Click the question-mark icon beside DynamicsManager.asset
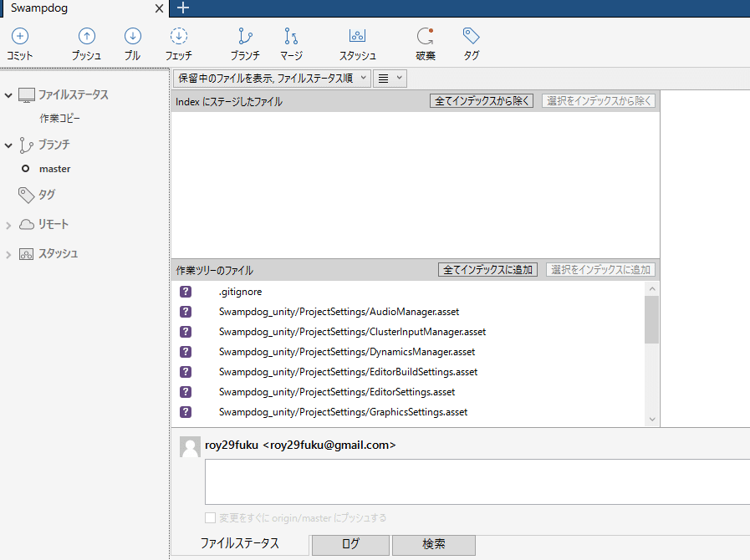 186,352
